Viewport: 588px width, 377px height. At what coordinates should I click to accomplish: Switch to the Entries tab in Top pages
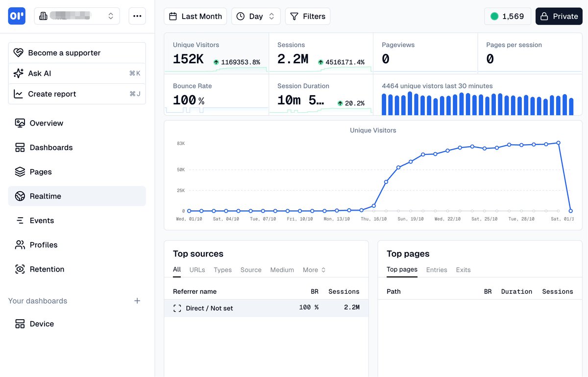[x=437, y=270]
